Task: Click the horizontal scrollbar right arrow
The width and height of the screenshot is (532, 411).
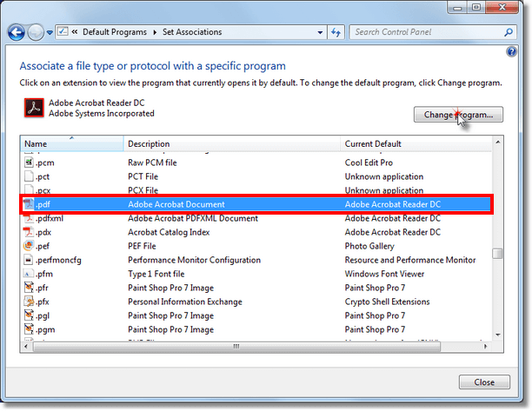Action: (485, 346)
